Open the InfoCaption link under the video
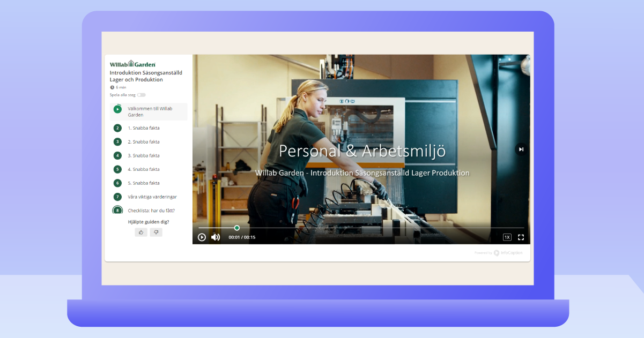This screenshot has width=644, height=338. coord(507,253)
